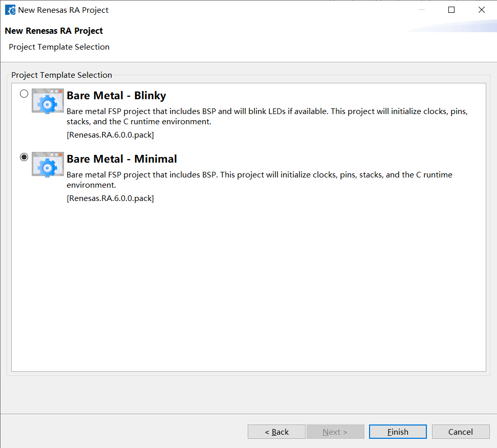Click the "Bare Metal - Minimal" title text
This screenshot has width=497, height=448.
122,159
